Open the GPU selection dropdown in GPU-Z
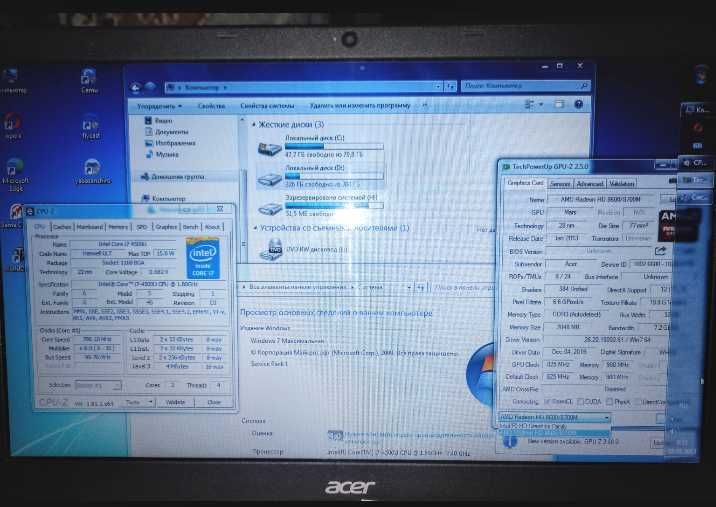Image resolution: width=716 pixels, height=507 pixels. pos(554,417)
